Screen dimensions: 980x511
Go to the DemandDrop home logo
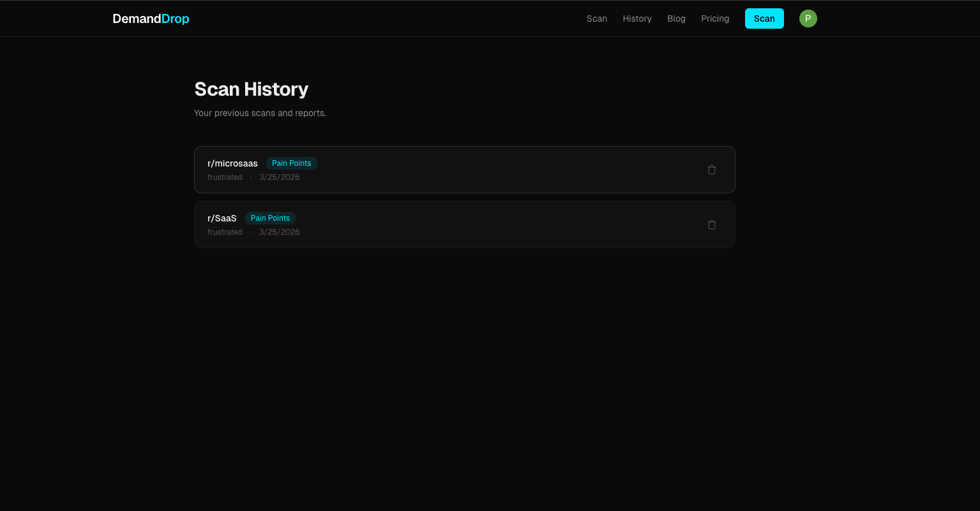click(x=151, y=19)
